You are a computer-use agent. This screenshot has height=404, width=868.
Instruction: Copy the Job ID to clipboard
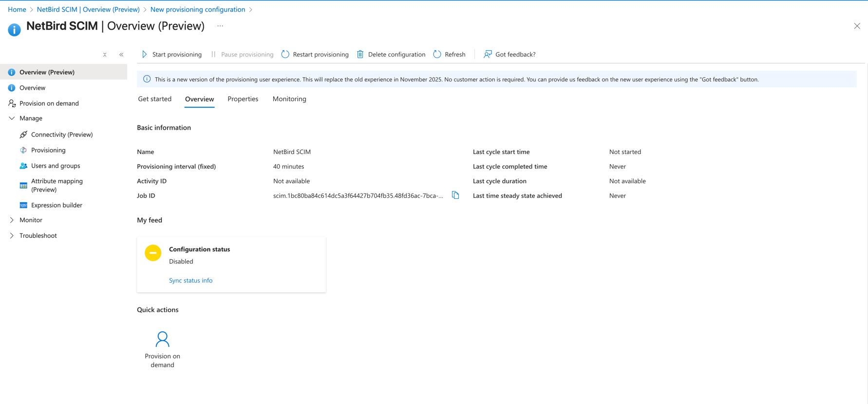(x=455, y=195)
